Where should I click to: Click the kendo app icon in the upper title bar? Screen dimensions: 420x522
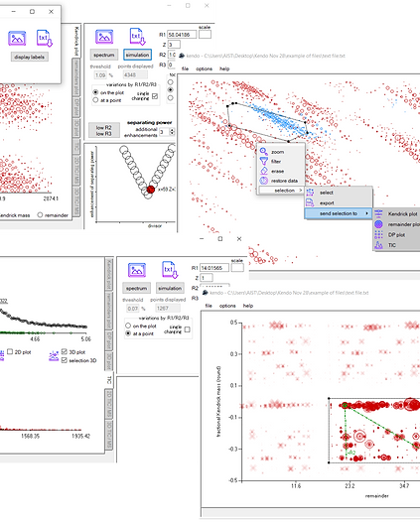(x=182, y=56)
